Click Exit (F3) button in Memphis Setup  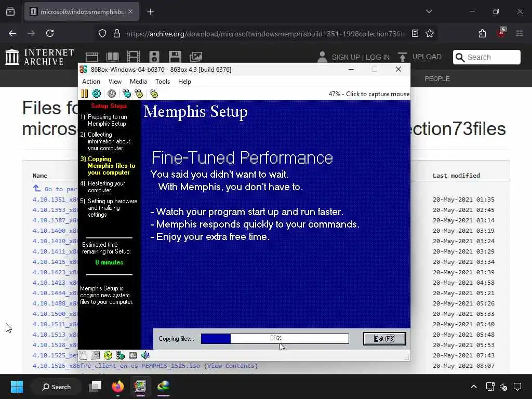[384, 339]
